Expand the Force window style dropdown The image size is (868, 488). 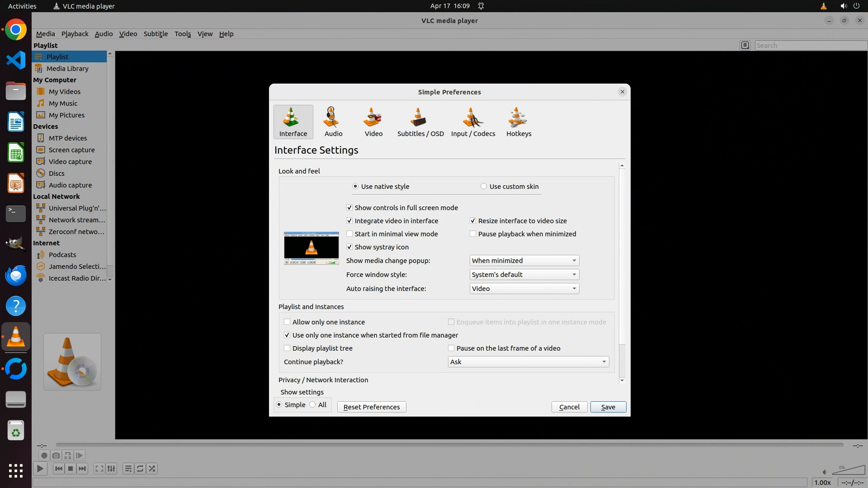tap(524, 275)
